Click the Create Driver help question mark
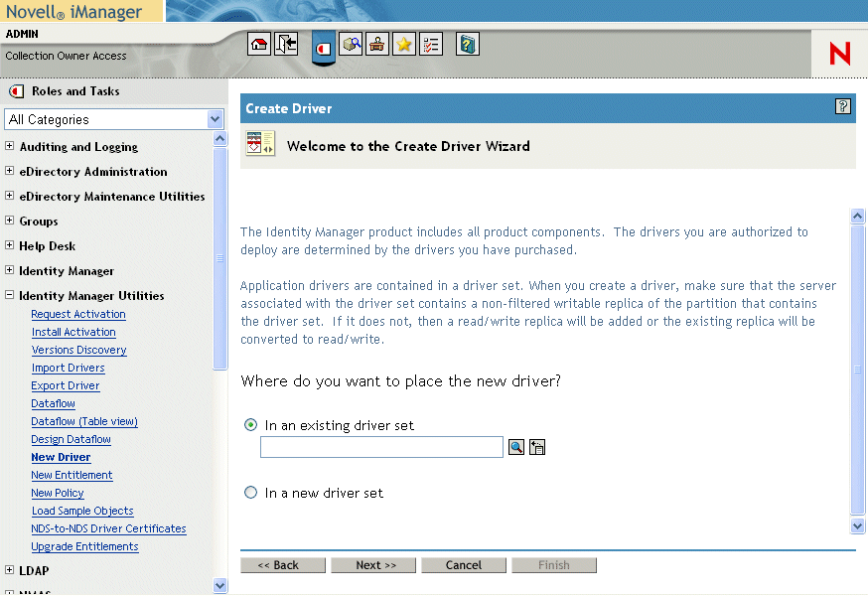The width and height of the screenshot is (868, 596). (843, 106)
